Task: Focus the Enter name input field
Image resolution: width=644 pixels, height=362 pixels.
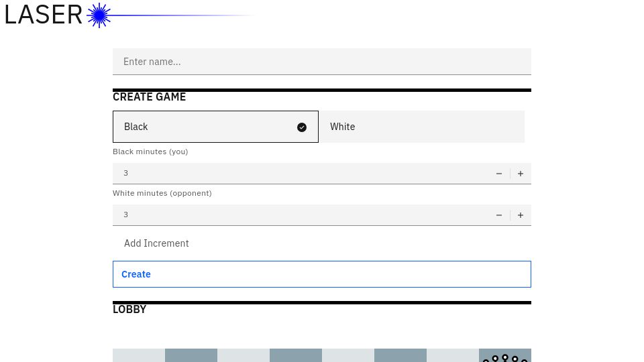Action: coord(321,62)
